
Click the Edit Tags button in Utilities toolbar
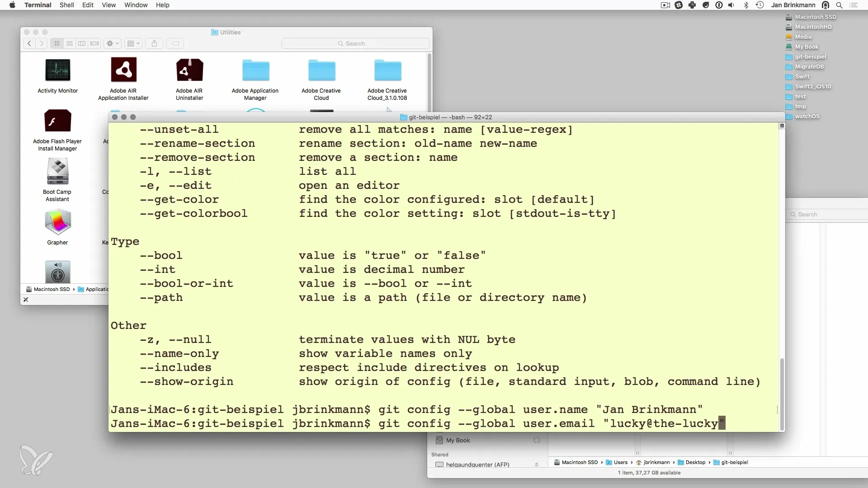click(x=175, y=43)
